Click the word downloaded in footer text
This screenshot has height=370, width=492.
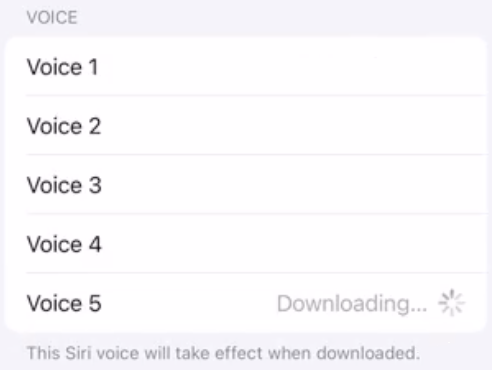point(368,353)
